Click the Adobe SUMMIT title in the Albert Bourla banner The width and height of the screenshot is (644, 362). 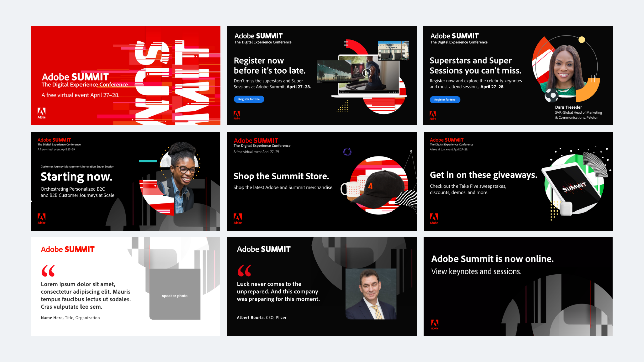tap(264, 249)
